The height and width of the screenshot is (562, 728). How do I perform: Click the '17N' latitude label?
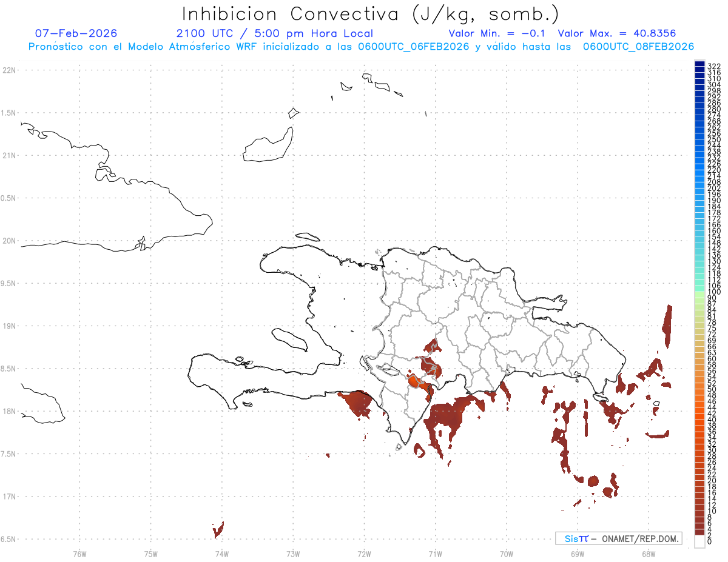tap(9, 497)
